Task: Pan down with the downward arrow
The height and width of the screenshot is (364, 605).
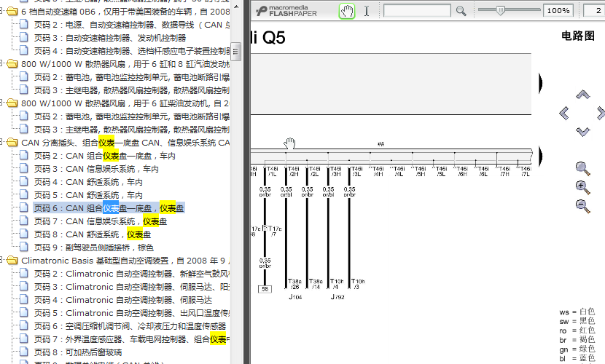Action: click(583, 132)
